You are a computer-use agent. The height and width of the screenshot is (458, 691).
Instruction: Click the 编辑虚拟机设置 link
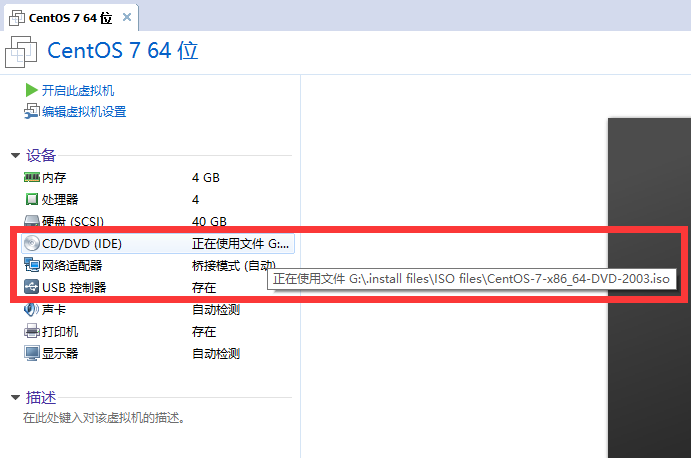[84, 111]
